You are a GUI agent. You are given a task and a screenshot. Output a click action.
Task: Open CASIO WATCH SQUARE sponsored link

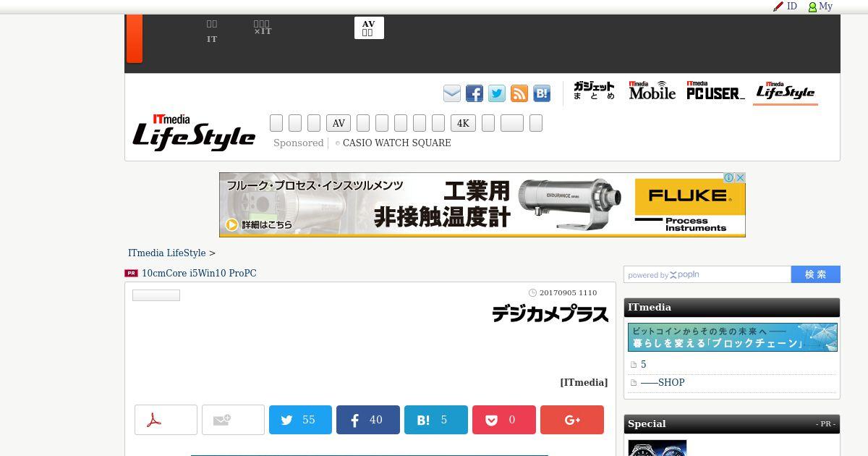(396, 143)
